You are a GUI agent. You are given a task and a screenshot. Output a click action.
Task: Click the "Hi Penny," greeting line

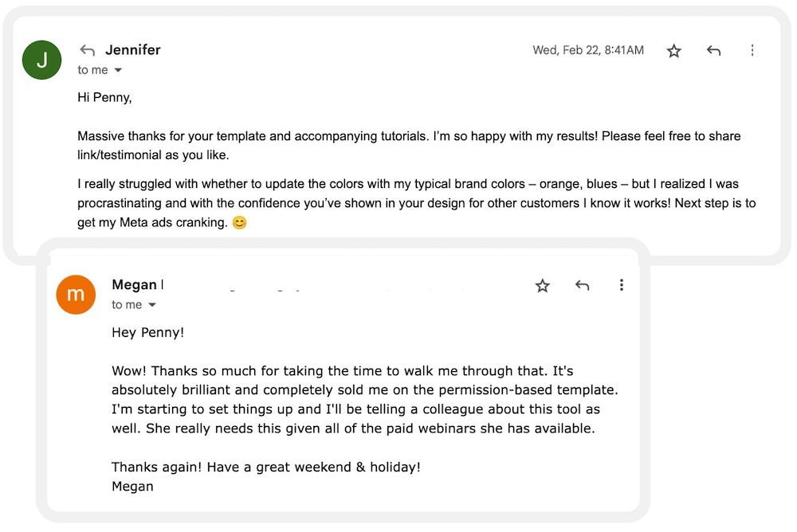104,98
